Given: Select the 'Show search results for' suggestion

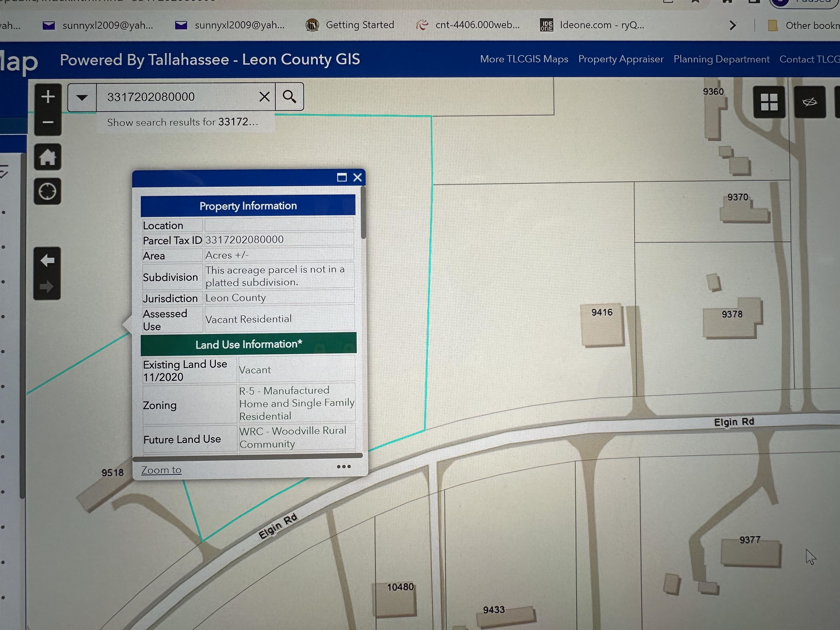Looking at the screenshot, I should 182,122.
